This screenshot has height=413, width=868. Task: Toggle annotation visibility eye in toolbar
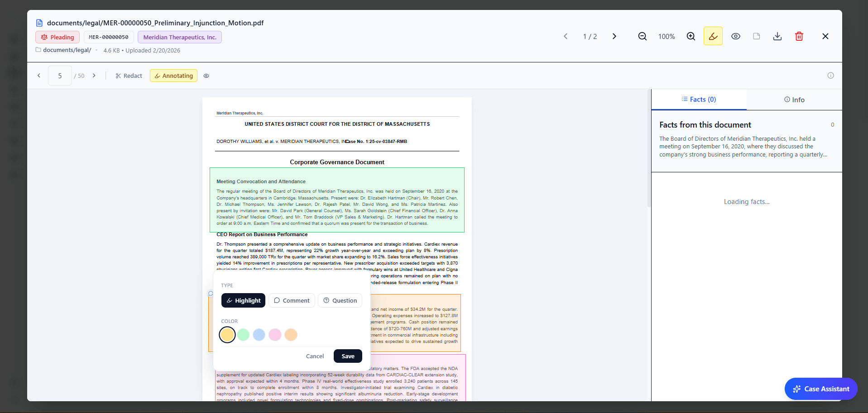(206, 76)
